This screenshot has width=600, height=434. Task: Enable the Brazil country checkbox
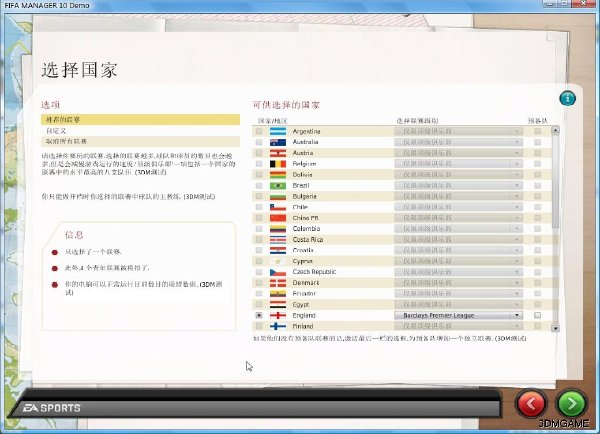pos(259,186)
